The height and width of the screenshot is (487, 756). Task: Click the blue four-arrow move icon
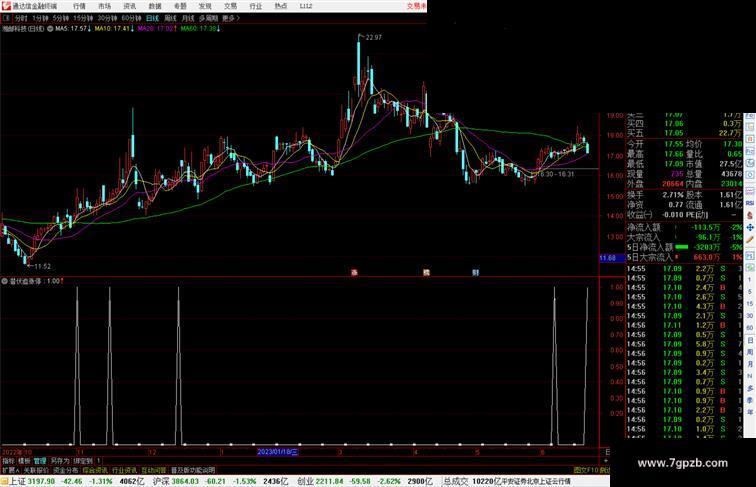pos(750,228)
